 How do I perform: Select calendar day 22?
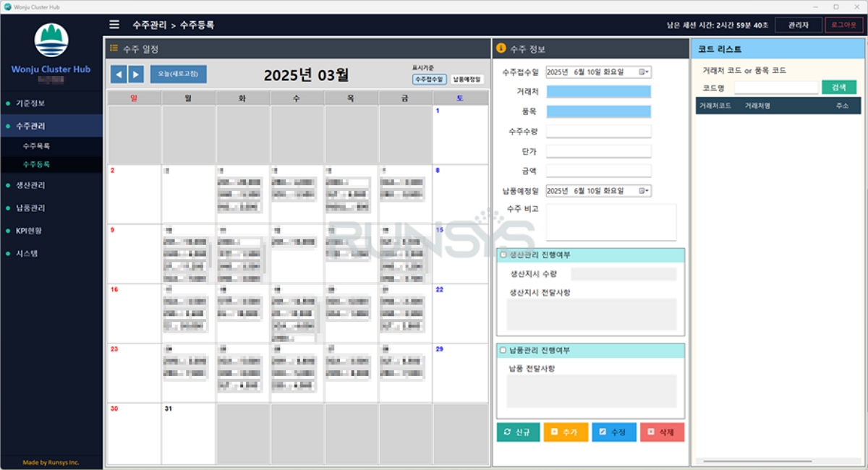point(461,313)
